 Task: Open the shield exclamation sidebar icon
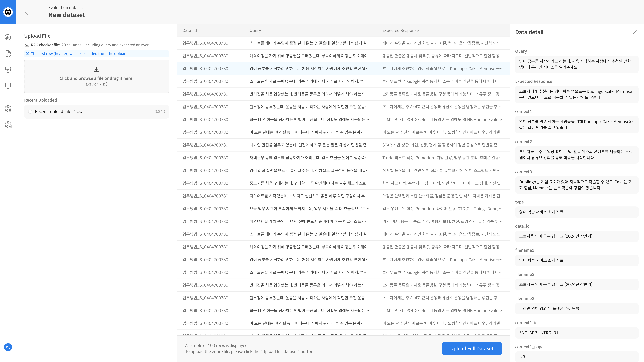tap(8, 86)
